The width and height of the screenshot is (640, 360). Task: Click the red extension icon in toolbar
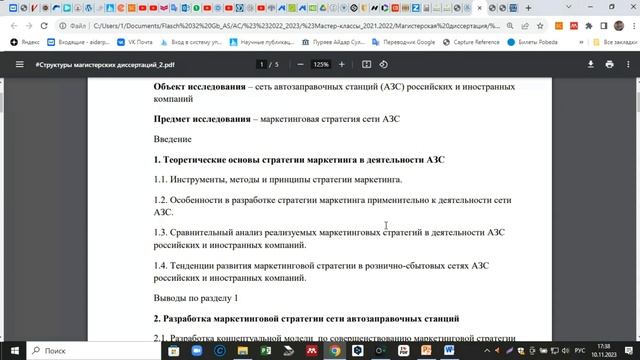coord(574,26)
